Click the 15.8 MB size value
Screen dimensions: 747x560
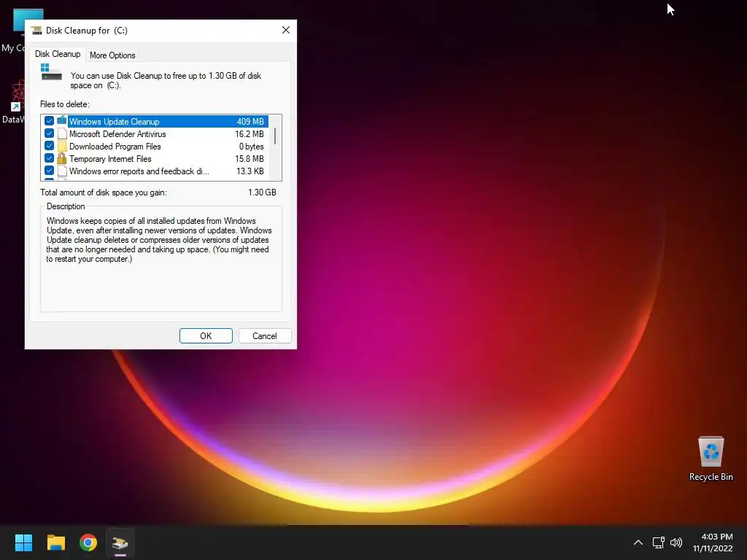point(249,158)
